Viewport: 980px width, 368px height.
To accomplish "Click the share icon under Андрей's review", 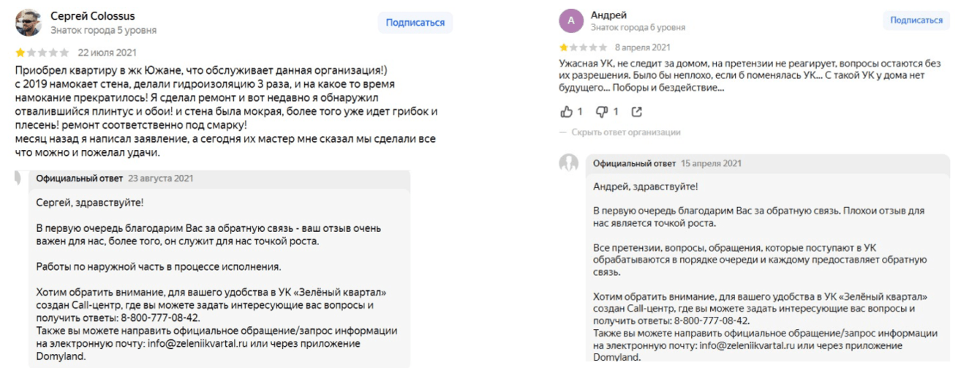I will (636, 112).
